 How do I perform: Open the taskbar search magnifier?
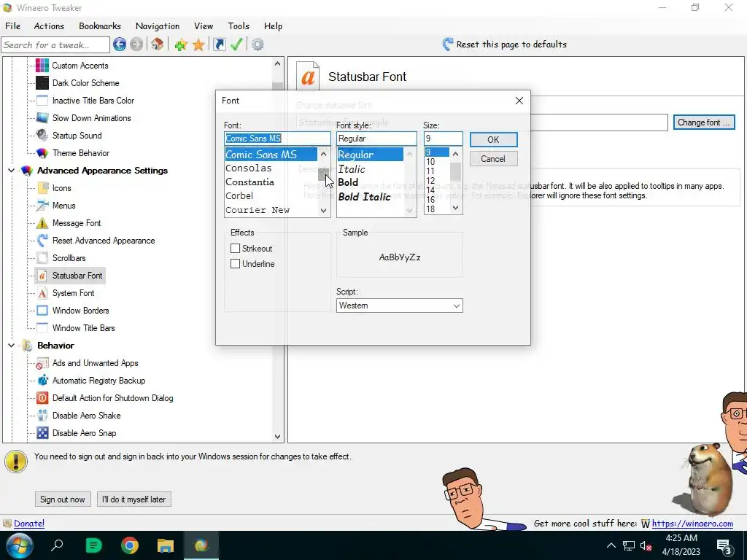pyautogui.click(x=57, y=545)
